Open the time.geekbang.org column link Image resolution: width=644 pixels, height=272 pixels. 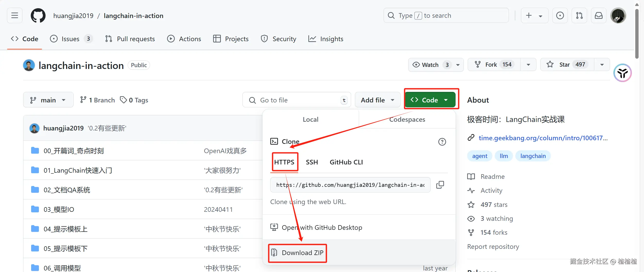[543, 138]
